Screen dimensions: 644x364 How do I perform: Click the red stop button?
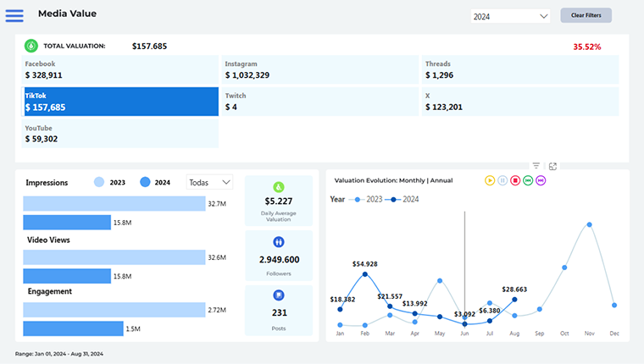click(515, 180)
